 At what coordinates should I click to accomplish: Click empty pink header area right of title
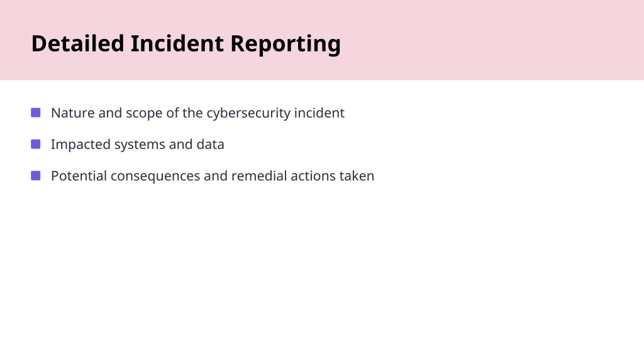point(493,41)
